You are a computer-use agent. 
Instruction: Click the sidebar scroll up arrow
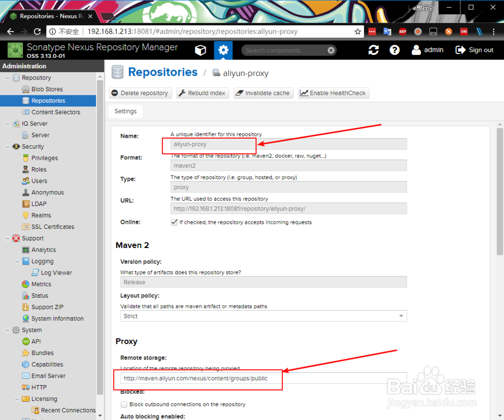tap(100, 77)
